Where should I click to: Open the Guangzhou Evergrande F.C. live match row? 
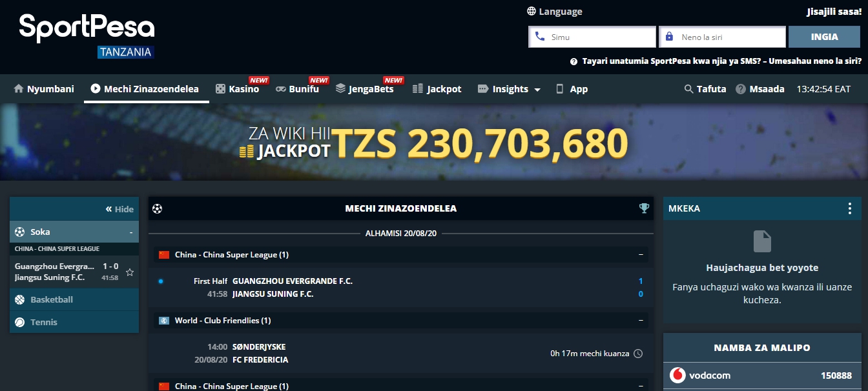tap(400, 288)
